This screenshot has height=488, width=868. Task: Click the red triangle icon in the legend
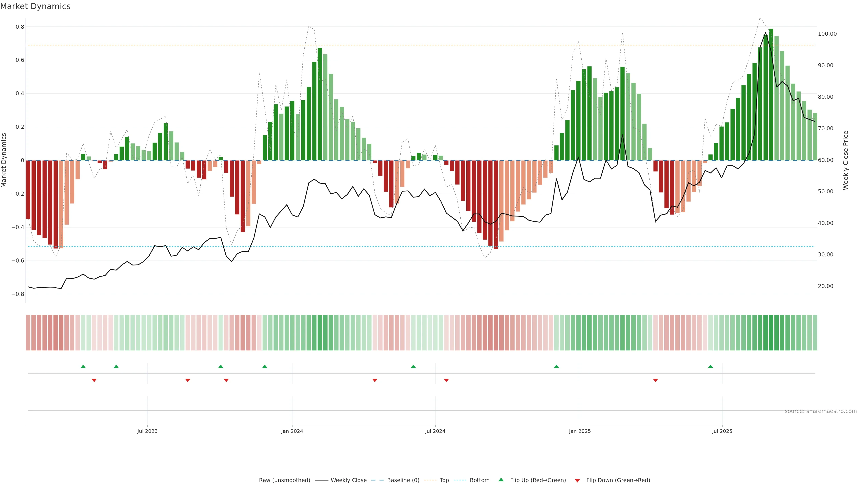click(577, 481)
